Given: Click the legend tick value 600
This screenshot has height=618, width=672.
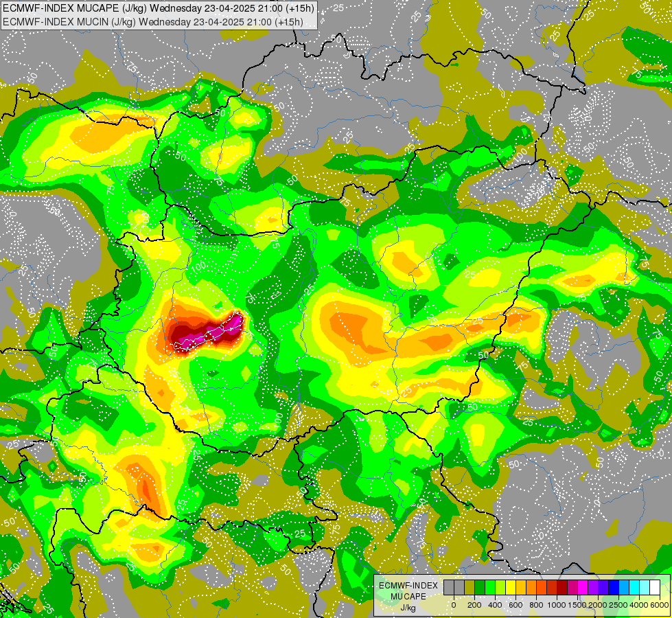Looking at the screenshot, I should pos(515,605).
